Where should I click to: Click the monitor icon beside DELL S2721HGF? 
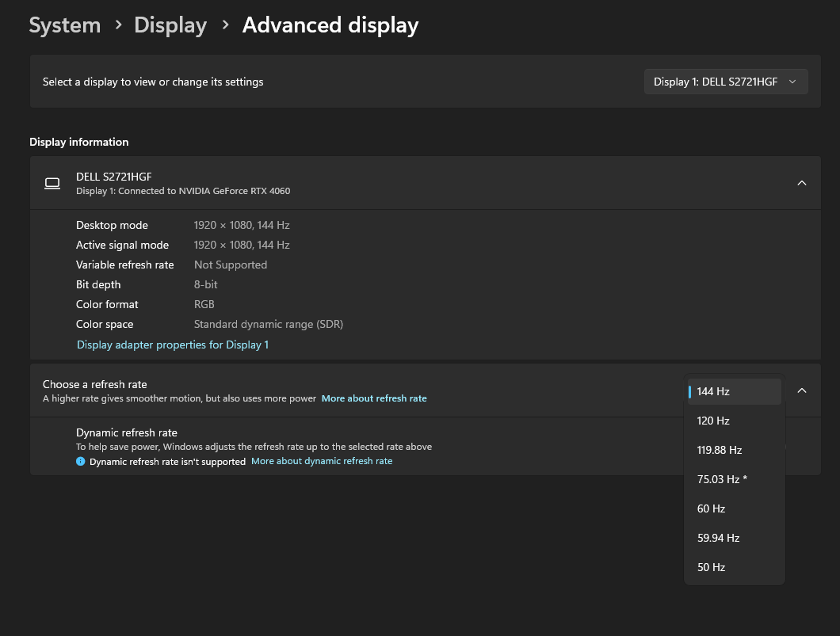tap(52, 183)
